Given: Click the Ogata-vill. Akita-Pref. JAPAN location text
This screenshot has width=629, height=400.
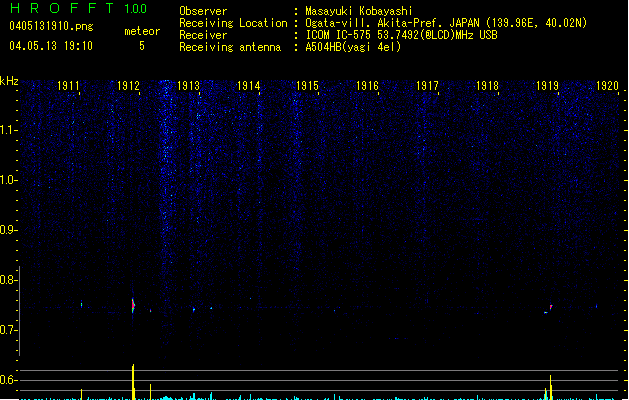Looking at the screenshot, I should [446, 23].
